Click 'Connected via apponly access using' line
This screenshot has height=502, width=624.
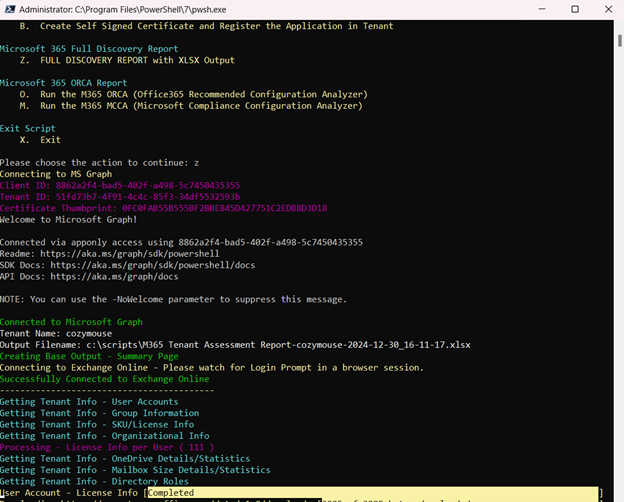(x=181, y=242)
